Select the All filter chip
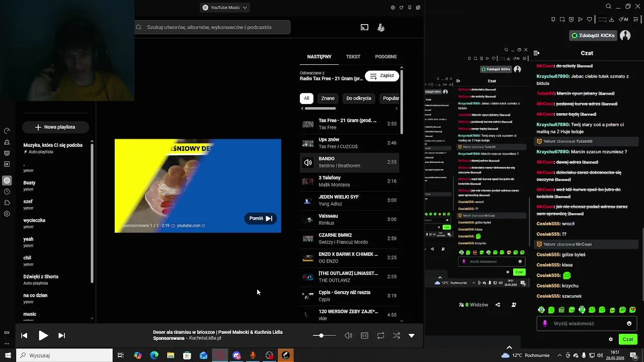Screen dimensions: 644x362 pos(306,99)
